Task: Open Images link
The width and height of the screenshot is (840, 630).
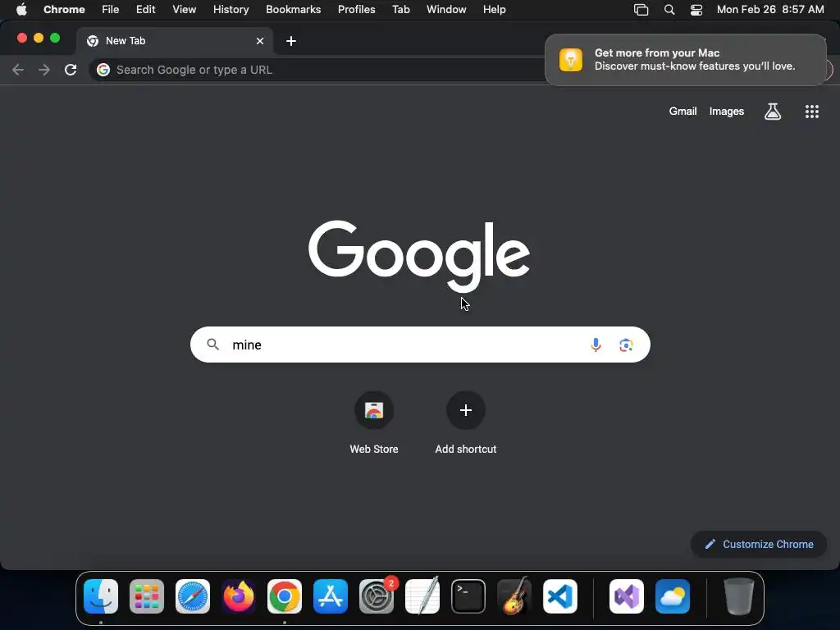Action: click(727, 112)
